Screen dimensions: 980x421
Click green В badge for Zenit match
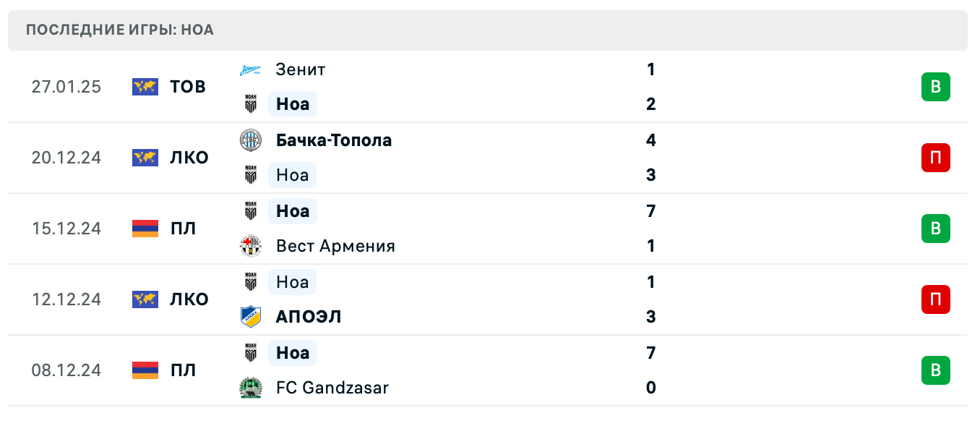[x=935, y=87]
